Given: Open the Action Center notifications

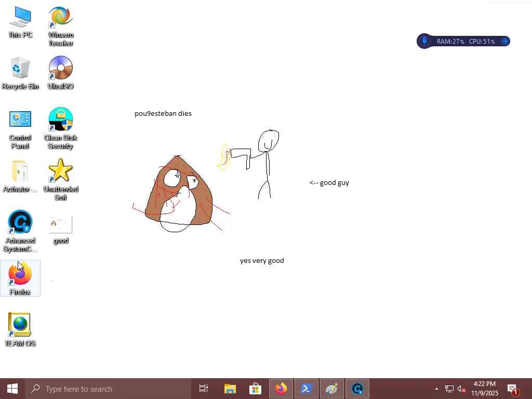Looking at the screenshot, I should tap(513, 389).
